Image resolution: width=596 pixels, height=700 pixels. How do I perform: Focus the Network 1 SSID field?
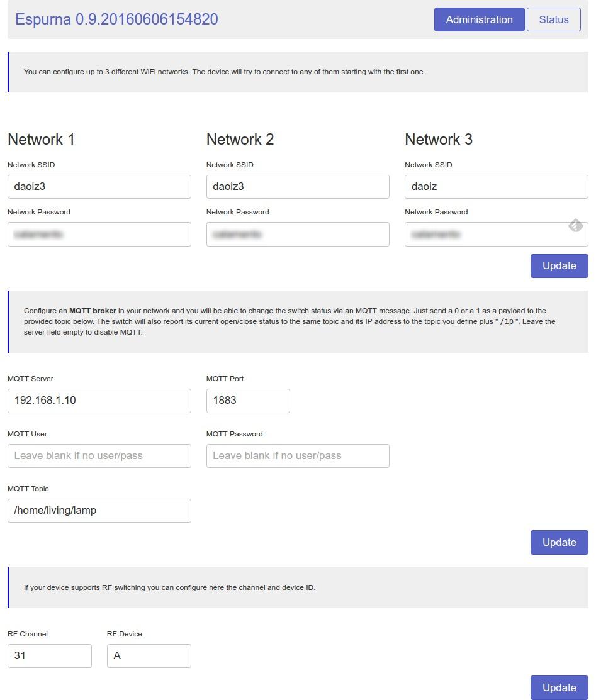click(x=99, y=187)
